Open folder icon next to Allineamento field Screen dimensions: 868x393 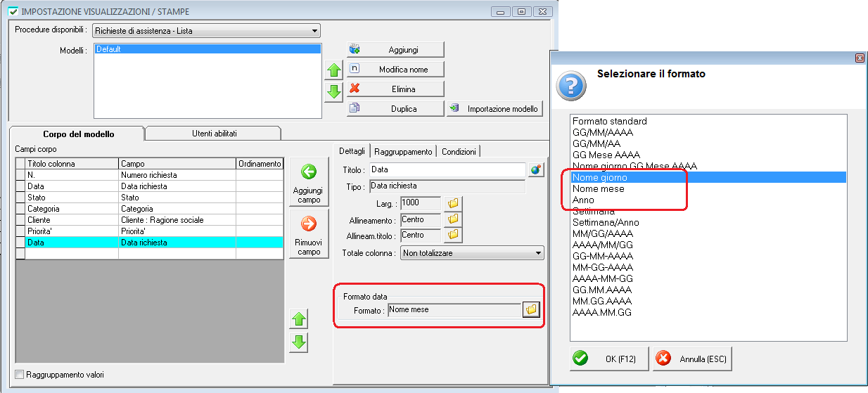[x=454, y=219]
